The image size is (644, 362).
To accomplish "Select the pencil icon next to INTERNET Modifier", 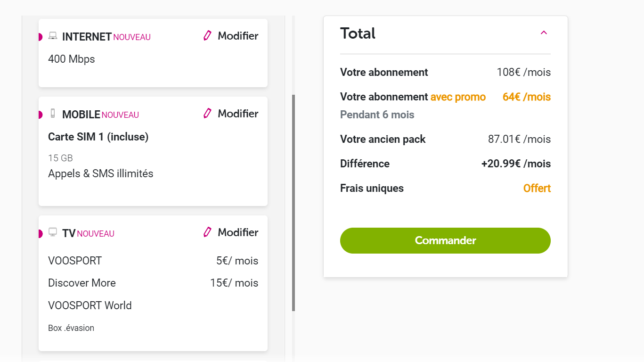I will click(207, 35).
